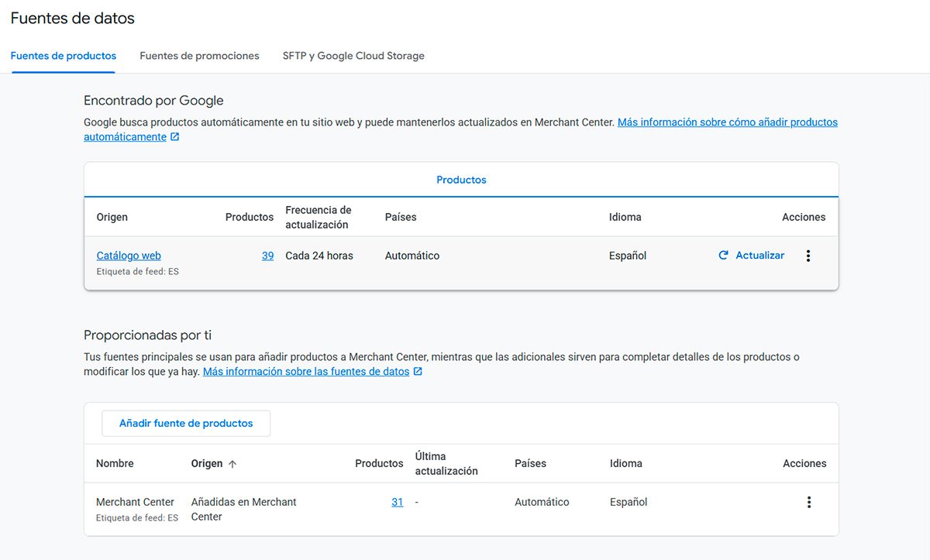
Task: Open 'Más información sobre cómo añadir productos' link
Action: pyautogui.click(x=727, y=122)
